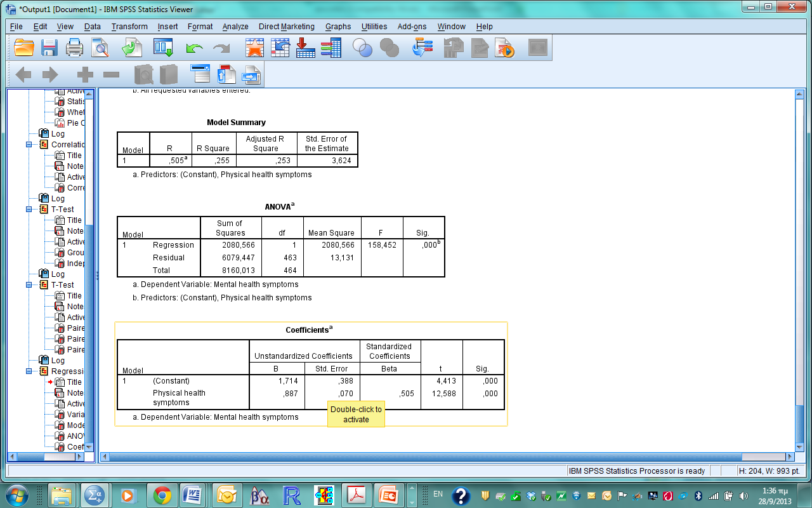This screenshot has height=508, width=812.
Task: Collapse the first T-Test node
Action: pos(29,210)
